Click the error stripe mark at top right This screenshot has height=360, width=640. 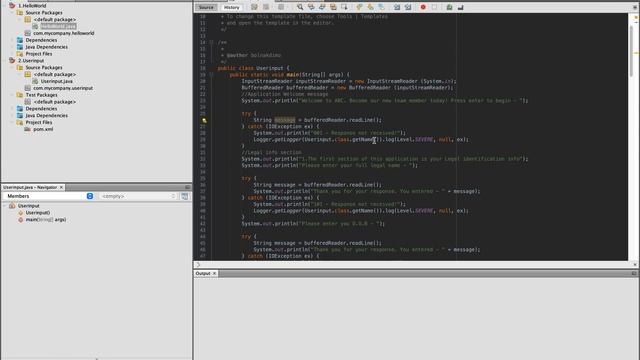click(x=636, y=18)
